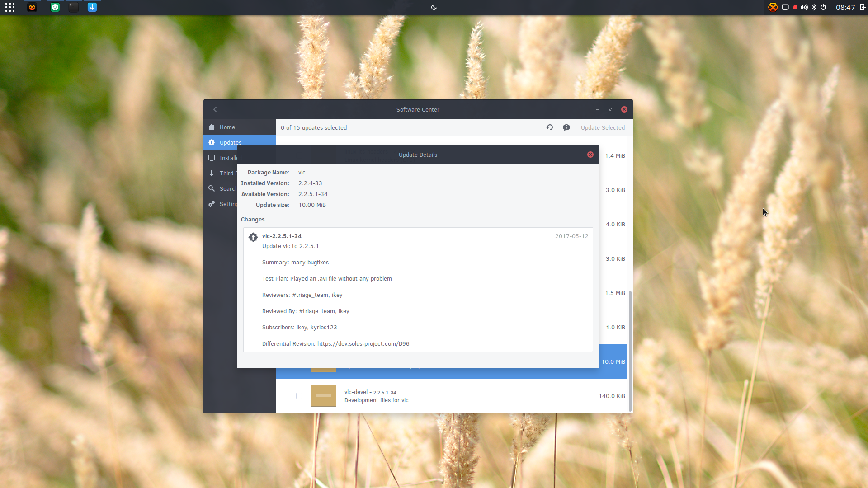Click the Package Name value vlc
Image resolution: width=868 pixels, height=488 pixels.
pos(302,172)
